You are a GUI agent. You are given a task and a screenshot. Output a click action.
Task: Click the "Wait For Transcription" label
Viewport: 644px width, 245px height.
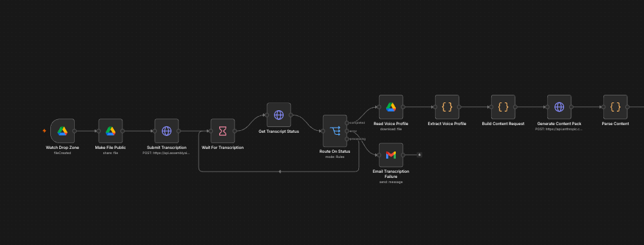[x=222, y=148]
